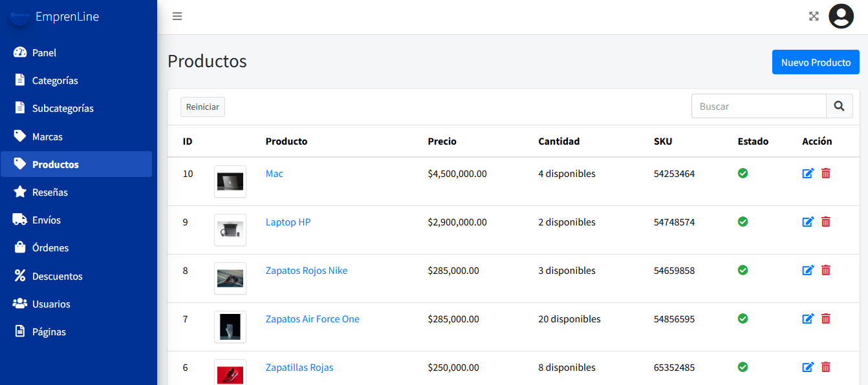Toggle fullscreen with the expand arrows icon
Viewport: 868px width, 385px height.
pos(814,16)
